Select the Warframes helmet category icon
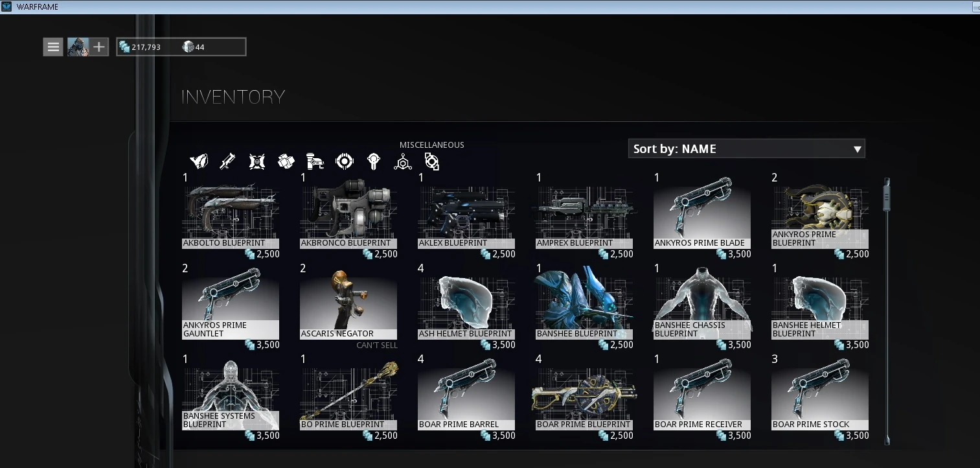980x468 pixels. pyautogui.click(x=198, y=161)
